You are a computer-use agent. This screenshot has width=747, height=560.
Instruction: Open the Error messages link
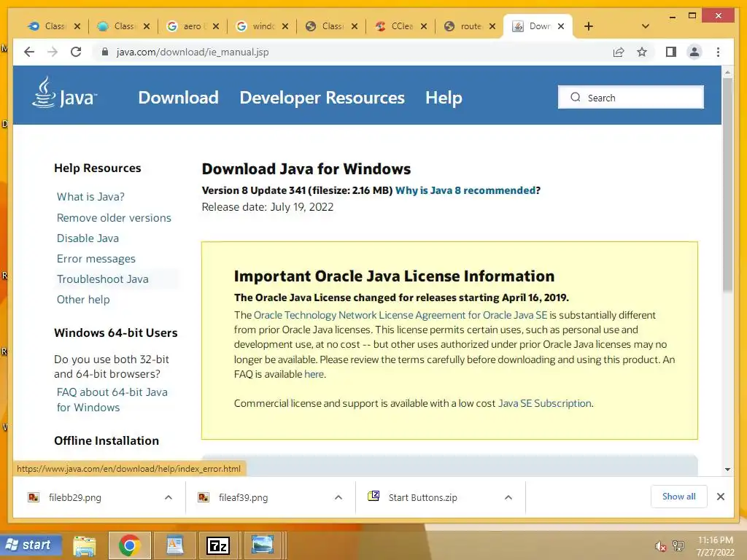tap(96, 259)
